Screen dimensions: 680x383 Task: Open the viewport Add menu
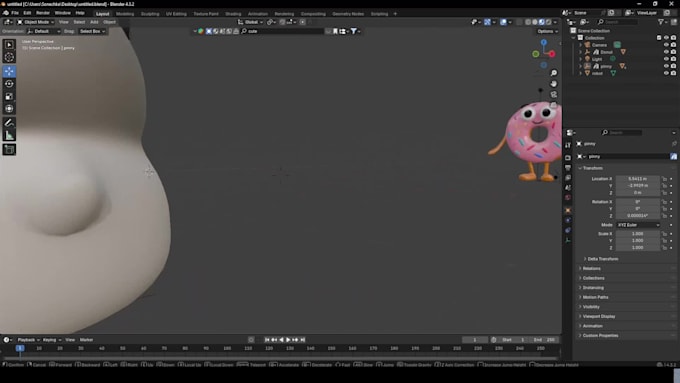click(94, 22)
